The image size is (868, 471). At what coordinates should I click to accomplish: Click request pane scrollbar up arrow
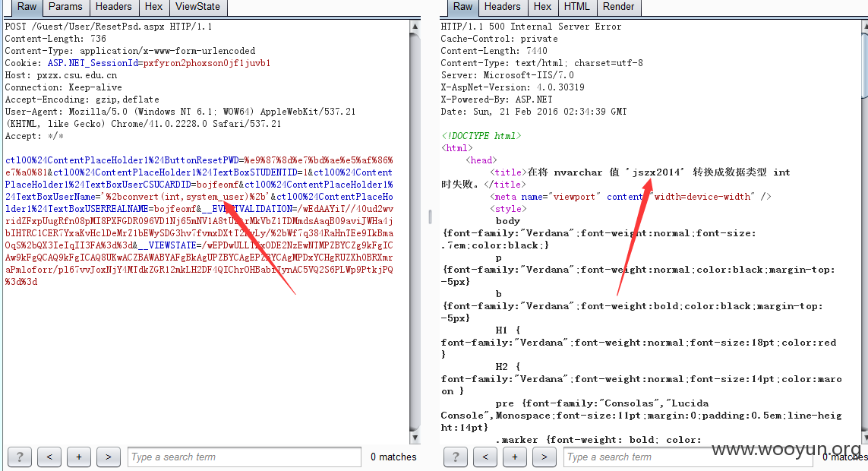[415, 26]
